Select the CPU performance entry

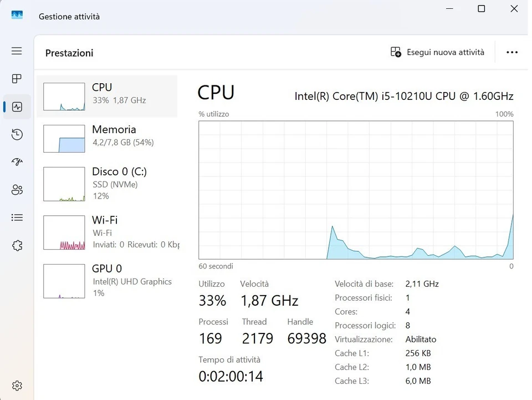(107, 97)
